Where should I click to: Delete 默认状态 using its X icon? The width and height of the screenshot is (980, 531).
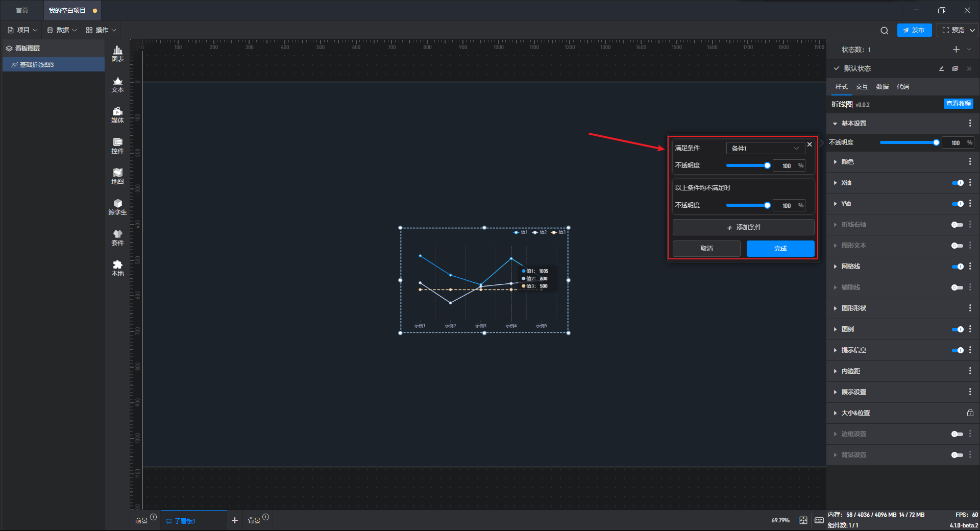click(969, 68)
